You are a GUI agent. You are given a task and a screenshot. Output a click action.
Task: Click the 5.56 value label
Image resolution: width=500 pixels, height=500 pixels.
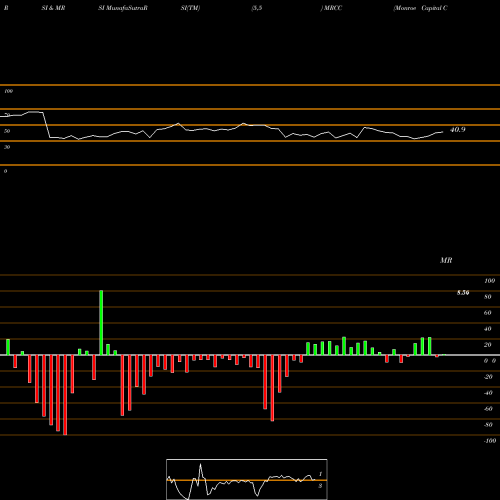coord(463,293)
